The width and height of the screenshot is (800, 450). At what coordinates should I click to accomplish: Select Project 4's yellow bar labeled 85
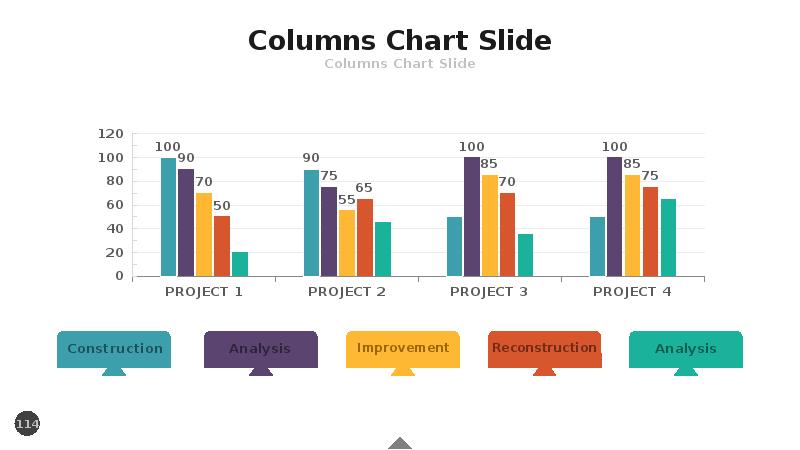pos(632,226)
